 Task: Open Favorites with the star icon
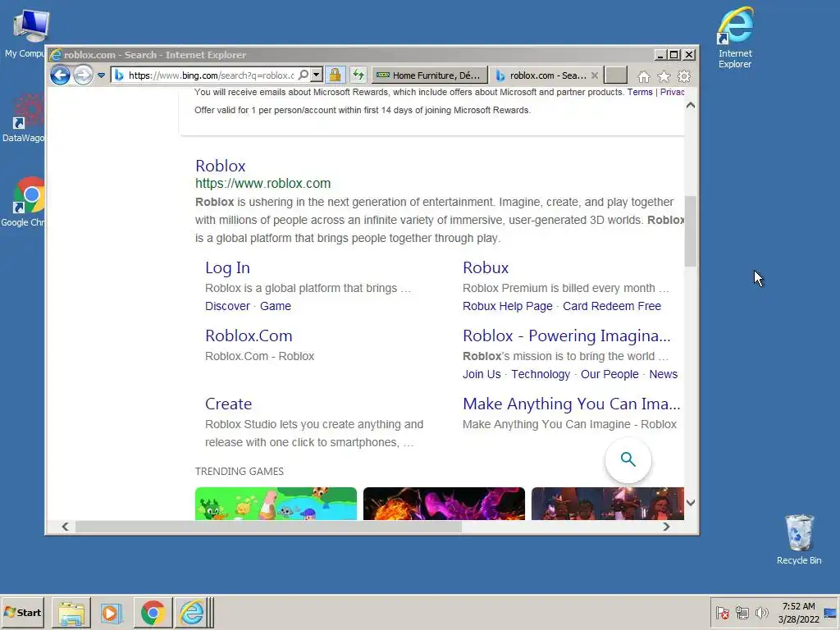(x=664, y=76)
